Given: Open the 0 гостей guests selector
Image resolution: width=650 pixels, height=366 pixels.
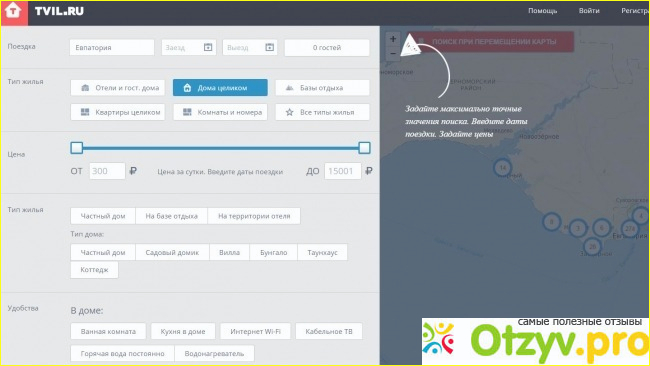Looking at the screenshot, I should coord(327,48).
